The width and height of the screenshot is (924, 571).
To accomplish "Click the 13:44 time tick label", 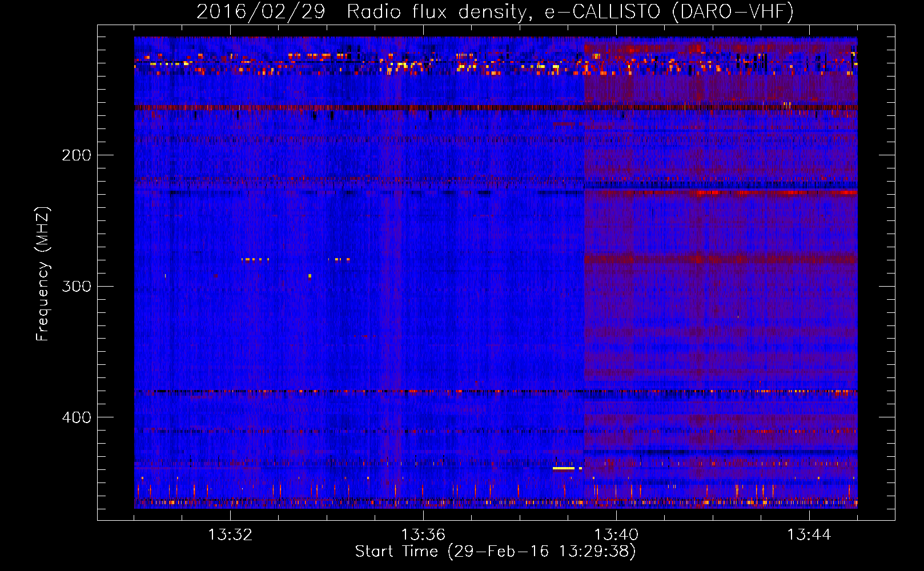I will click(809, 535).
